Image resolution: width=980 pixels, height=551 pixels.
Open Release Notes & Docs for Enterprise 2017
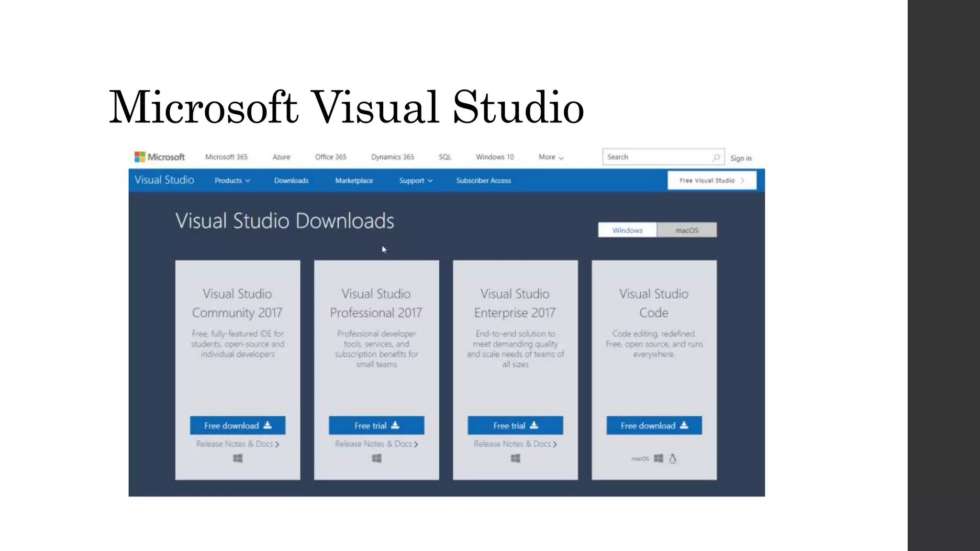click(x=515, y=444)
